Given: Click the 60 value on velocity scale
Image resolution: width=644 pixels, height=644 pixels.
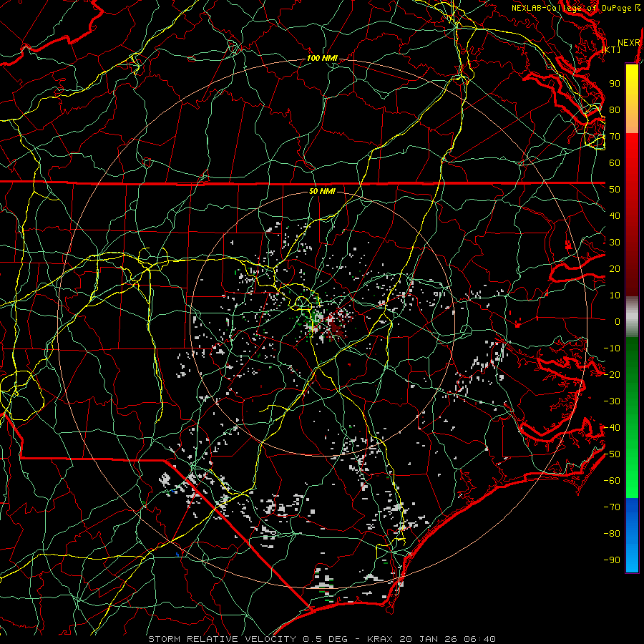Looking at the screenshot, I should (615, 162).
